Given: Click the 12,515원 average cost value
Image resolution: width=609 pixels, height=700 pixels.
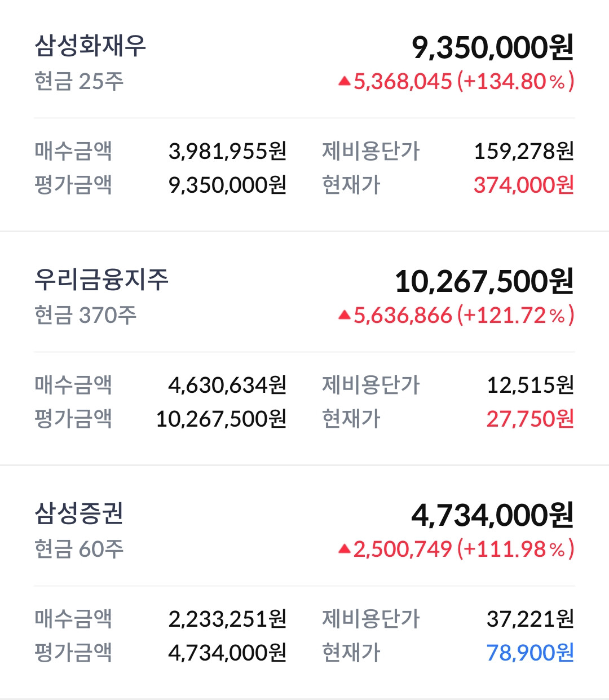Looking at the screenshot, I should 530,385.
